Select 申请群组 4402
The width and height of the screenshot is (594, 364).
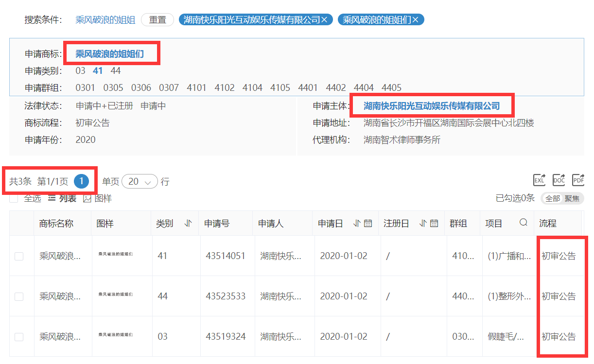(336, 88)
